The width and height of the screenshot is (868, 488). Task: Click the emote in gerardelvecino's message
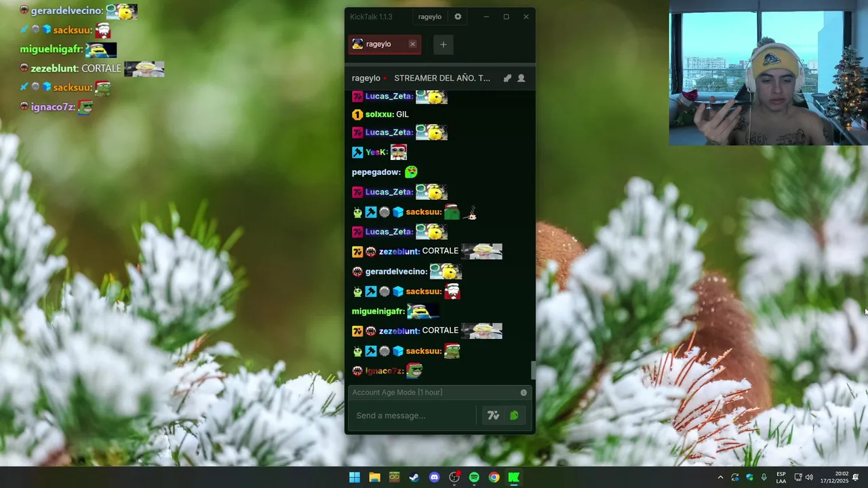click(x=446, y=271)
